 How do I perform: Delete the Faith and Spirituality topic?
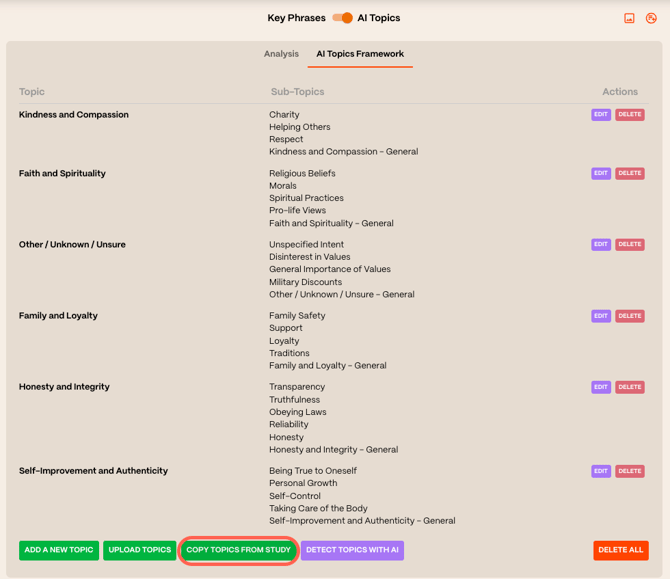click(x=630, y=173)
